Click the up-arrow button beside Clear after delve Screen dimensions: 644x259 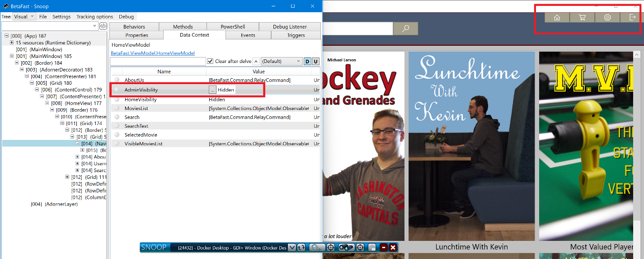pyautogui.click(x=256, y=61)
